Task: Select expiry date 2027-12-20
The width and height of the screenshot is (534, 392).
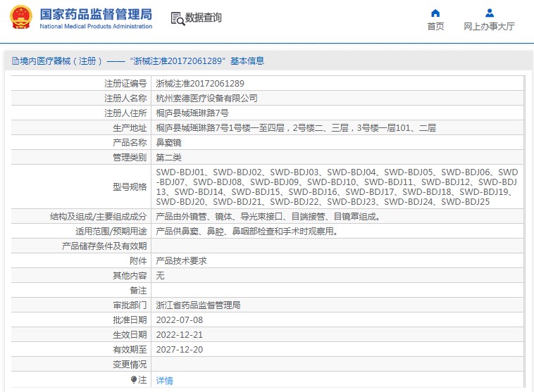Action: [180, 350]
